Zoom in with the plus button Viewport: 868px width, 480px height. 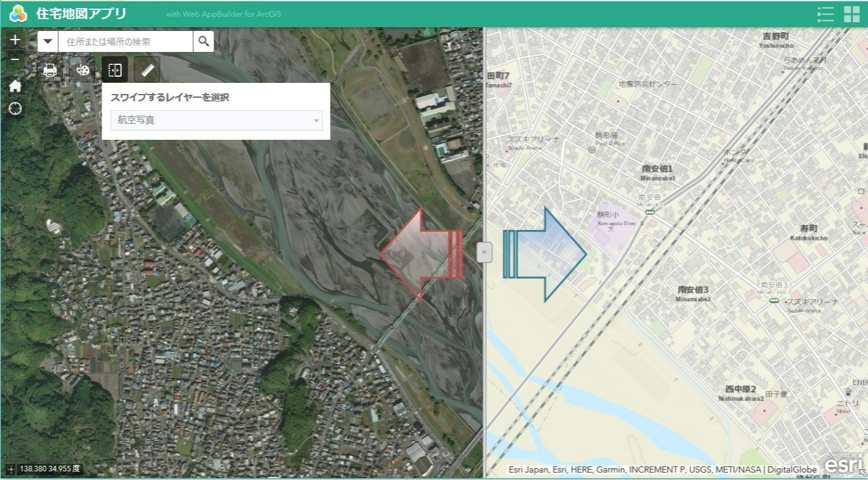(15, 40)
